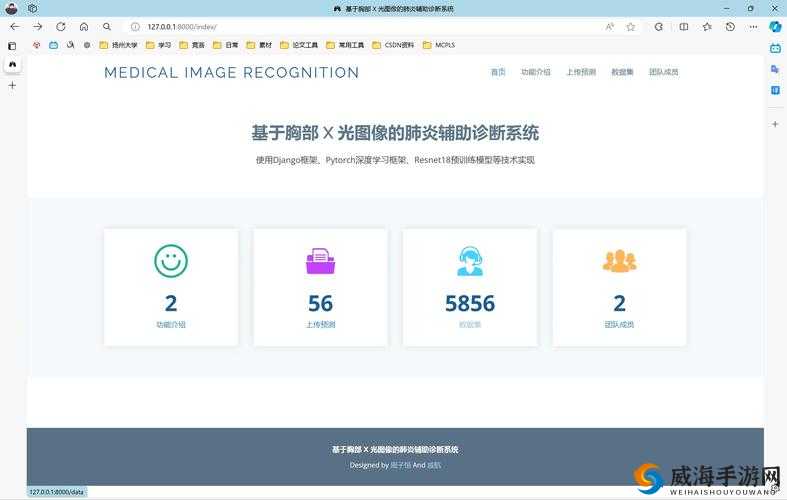Open the browser home page button
Screen dimensions: 787x500
coord(84,27)
